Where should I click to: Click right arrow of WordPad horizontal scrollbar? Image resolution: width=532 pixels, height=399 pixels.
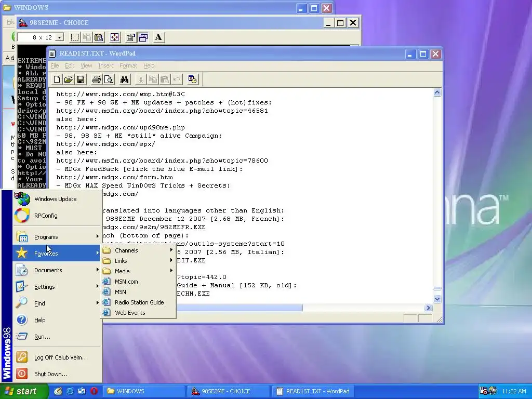428,308
